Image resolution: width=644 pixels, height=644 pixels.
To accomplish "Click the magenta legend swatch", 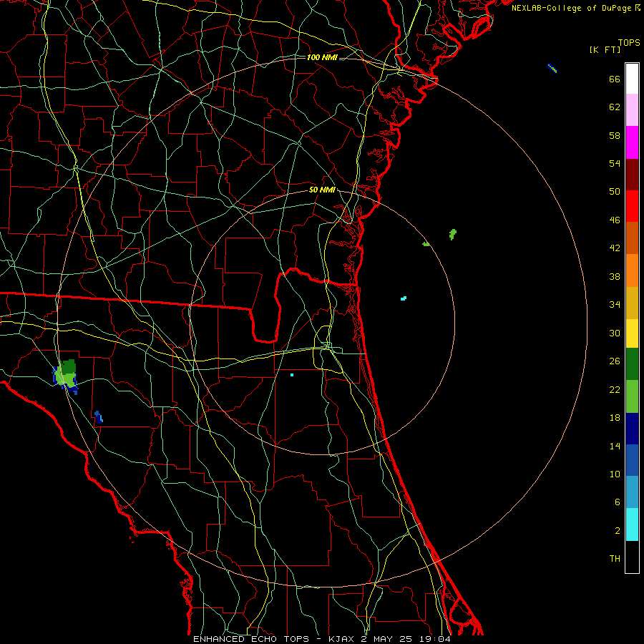I will 632,142.
